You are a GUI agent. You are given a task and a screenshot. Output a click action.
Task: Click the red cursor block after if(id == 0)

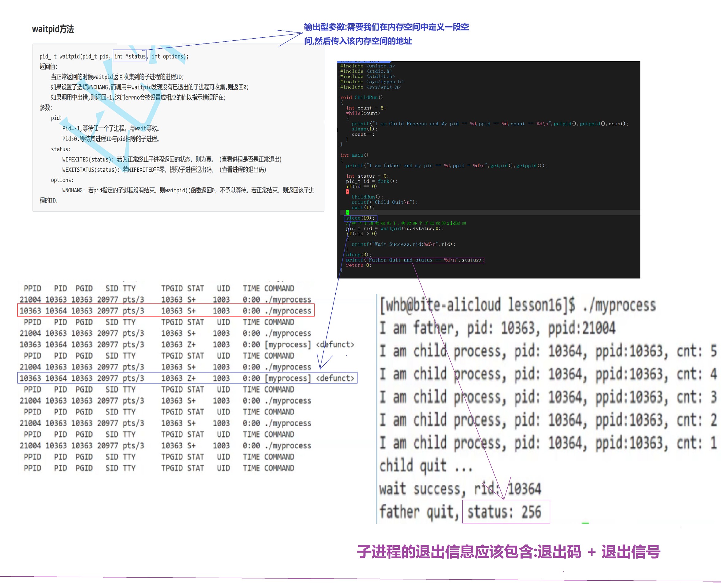[347, 192]
